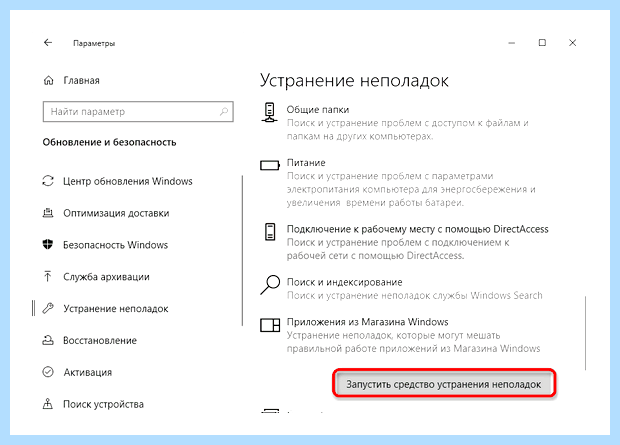Select Поиск и индексирование entry
Screen dimensions: 620x445
pyautogui.click(x=401, y=288)
